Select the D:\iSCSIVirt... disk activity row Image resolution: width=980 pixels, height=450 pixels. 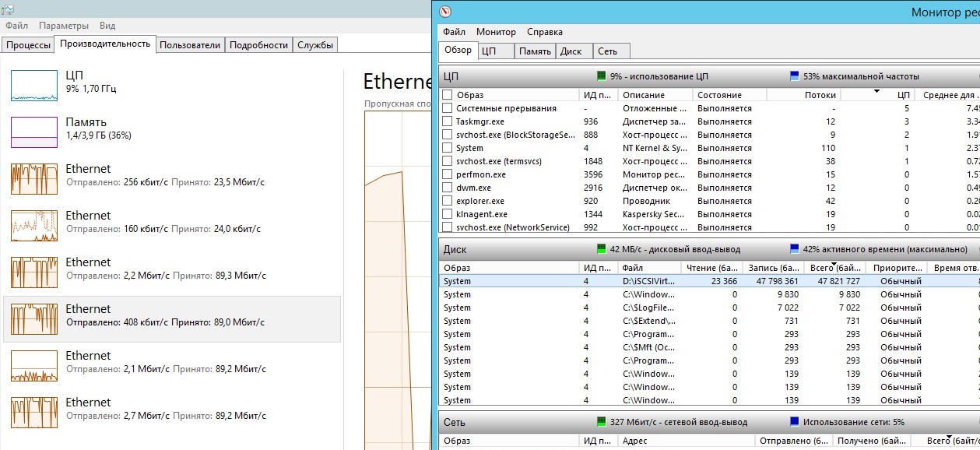point(709,281)
